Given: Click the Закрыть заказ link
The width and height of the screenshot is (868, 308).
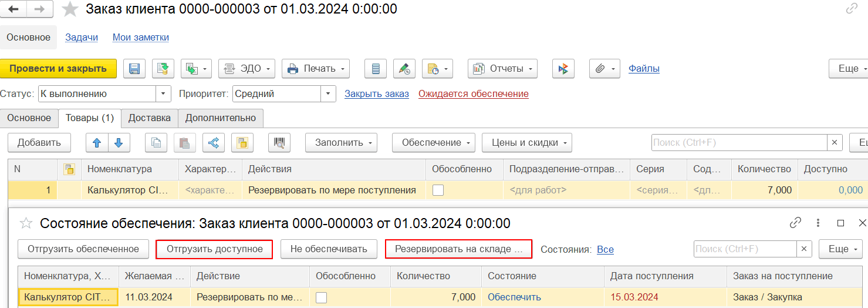Looking at the screenshot, I should click(377, 93).
